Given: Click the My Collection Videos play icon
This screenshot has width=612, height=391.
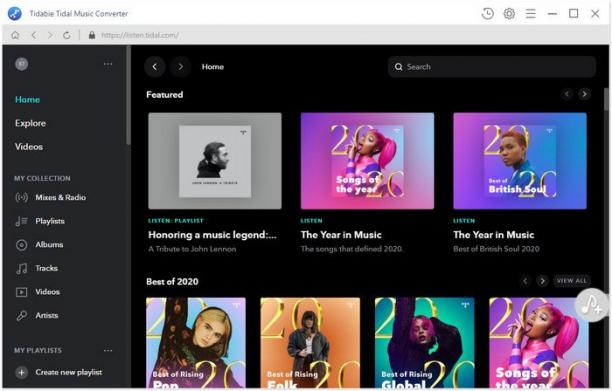Looking at the screenshot, I should coord(21,292).
